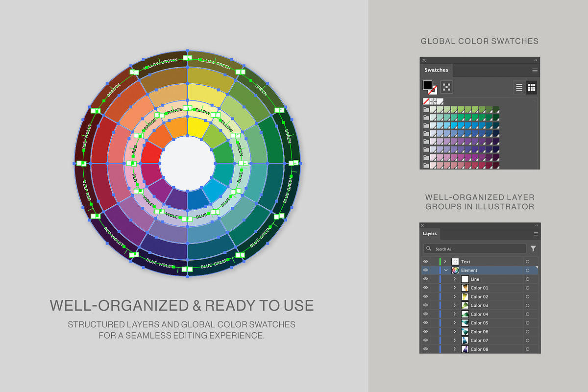
Task: Expand the Color 08 group chevron
Action: click(455, 349)
